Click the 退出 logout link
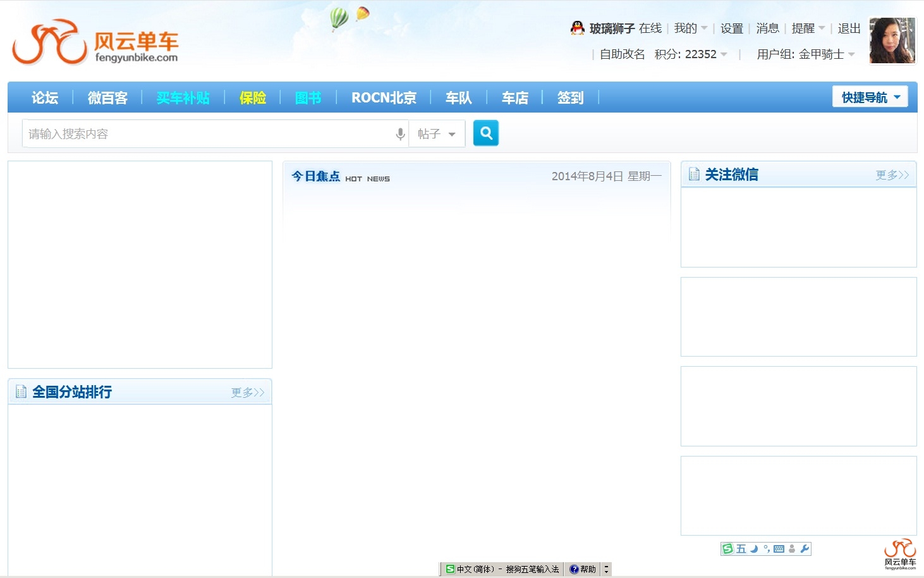924x578 pixels. pos(849,28)
